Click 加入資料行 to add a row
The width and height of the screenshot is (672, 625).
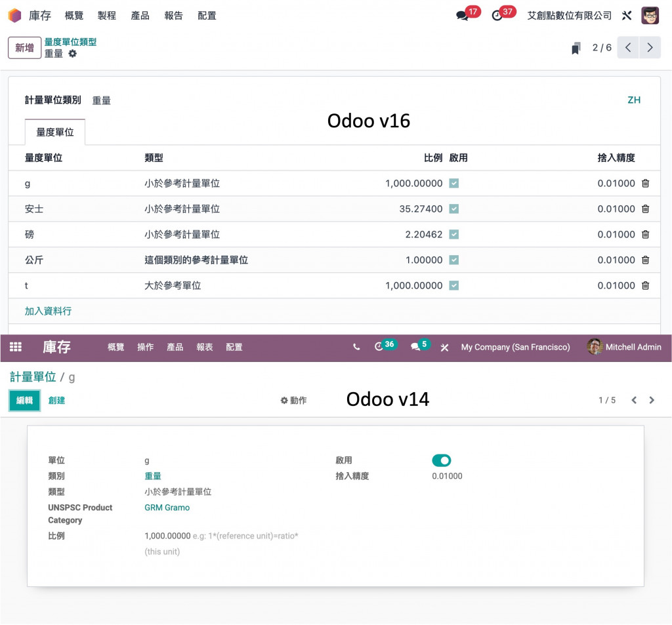click(x=48, y=311)
